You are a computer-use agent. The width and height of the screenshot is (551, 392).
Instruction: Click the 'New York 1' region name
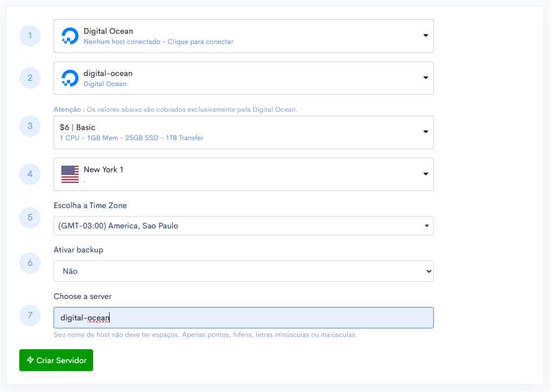point(103,170)
